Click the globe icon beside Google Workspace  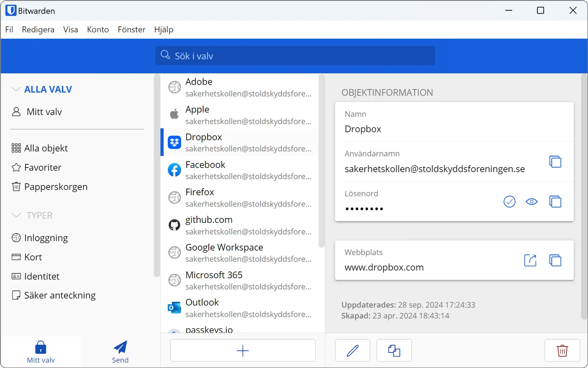[x=174, y=253]
